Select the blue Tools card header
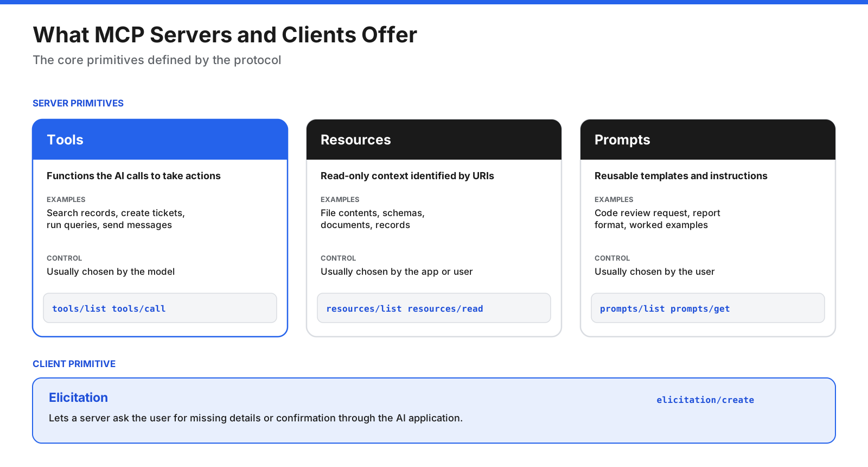Screen dimensions: 868x467 (x=160, y=140)
